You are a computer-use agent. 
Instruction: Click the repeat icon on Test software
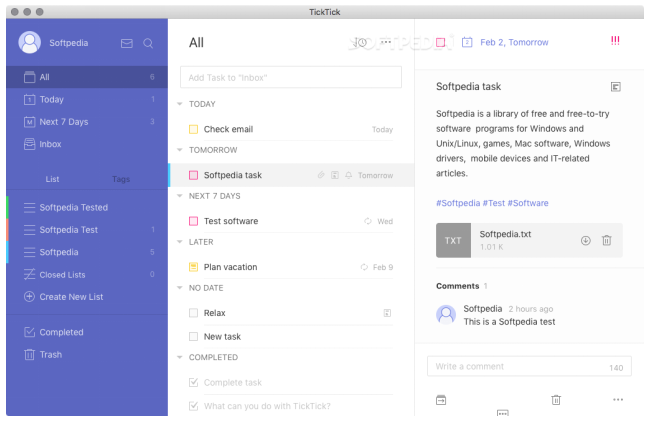[367, 221]
